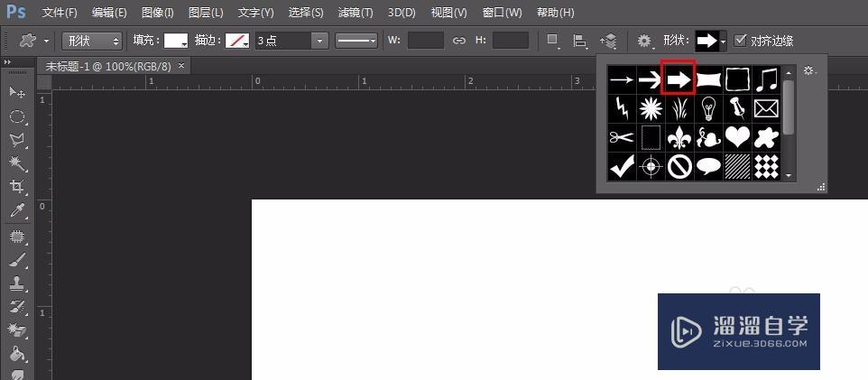Collapse the custom shape picker dropdown

pyautogui.click(x=723, y=41)
